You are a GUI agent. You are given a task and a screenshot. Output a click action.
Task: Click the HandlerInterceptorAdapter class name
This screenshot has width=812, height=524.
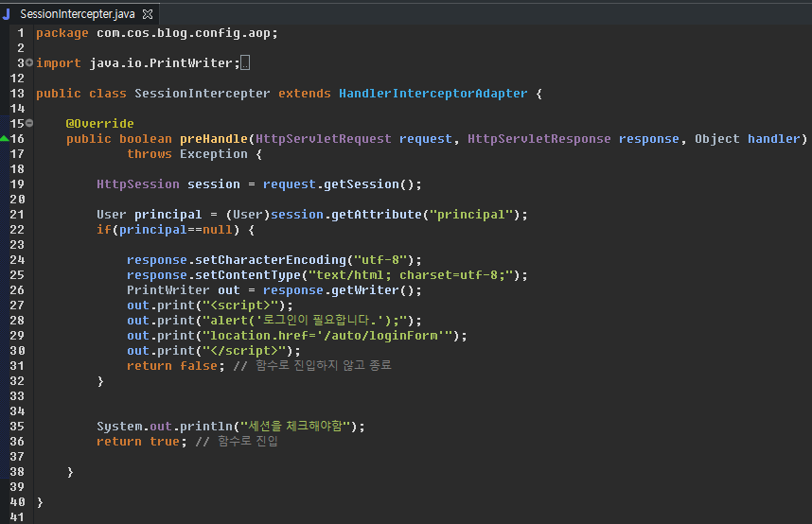pos(432,94)
